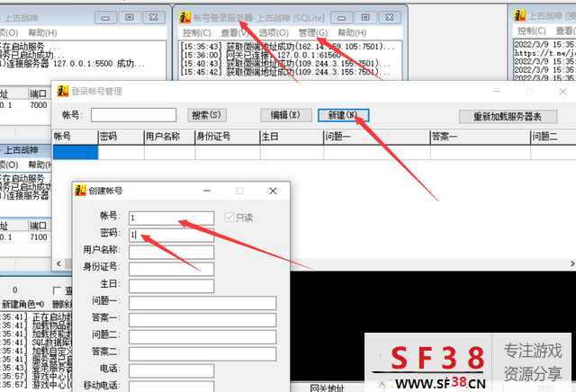576x392 pixels.
Task: Open 控制(C) menu in right-side 上古战神 window
Action: click(x=532, y=31)
